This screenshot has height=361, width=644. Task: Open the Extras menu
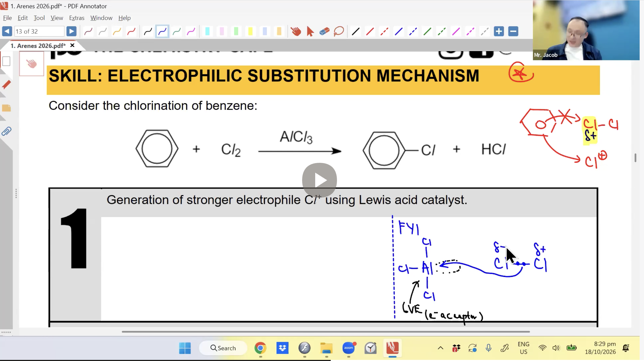point(77,18)
